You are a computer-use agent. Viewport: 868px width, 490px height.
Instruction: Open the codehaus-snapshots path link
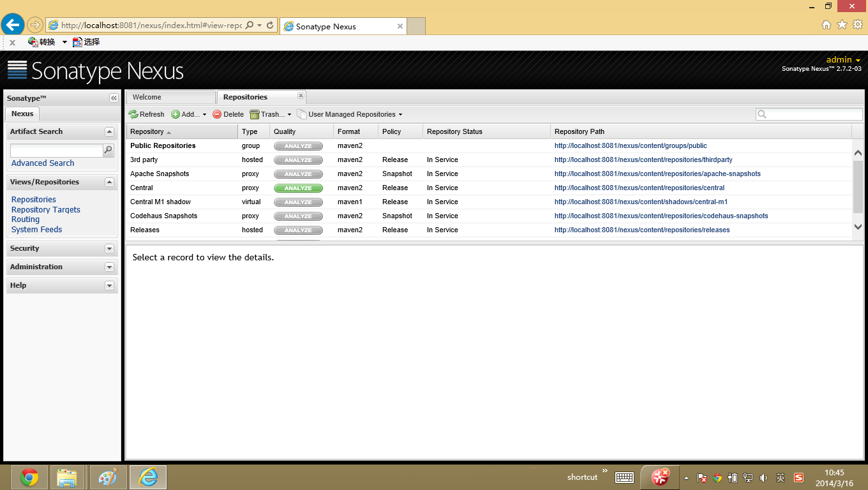tap(661, 216)
